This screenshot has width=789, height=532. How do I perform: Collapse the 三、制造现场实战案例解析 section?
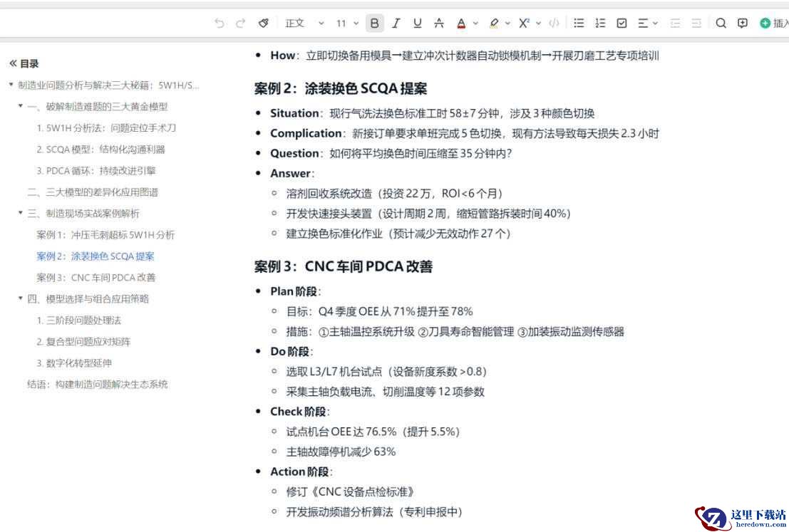pyautogui.click(x=21, y=213)
